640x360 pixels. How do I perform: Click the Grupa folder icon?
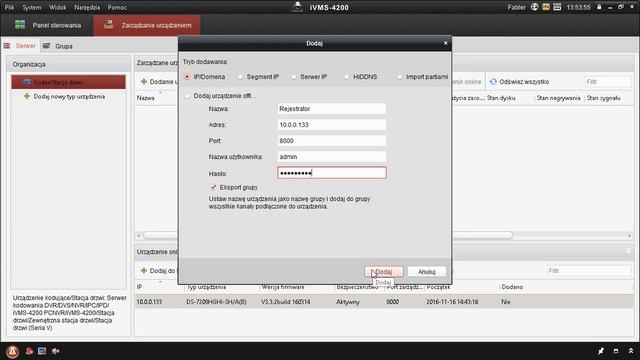47,46
